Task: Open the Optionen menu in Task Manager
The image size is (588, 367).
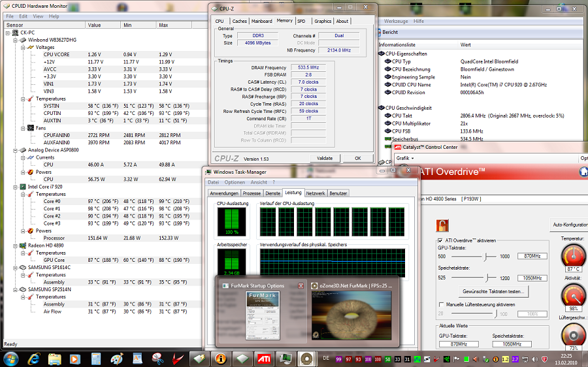Action: tap(235, 182)
